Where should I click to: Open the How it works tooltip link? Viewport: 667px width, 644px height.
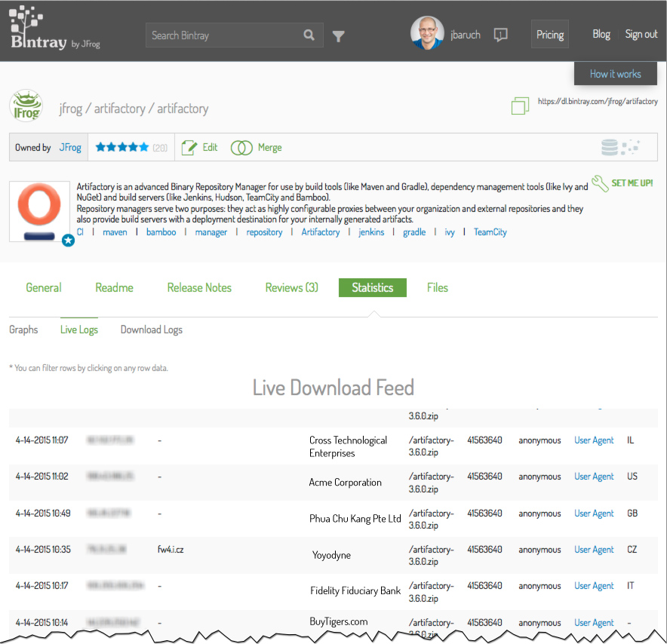point(616,73)
